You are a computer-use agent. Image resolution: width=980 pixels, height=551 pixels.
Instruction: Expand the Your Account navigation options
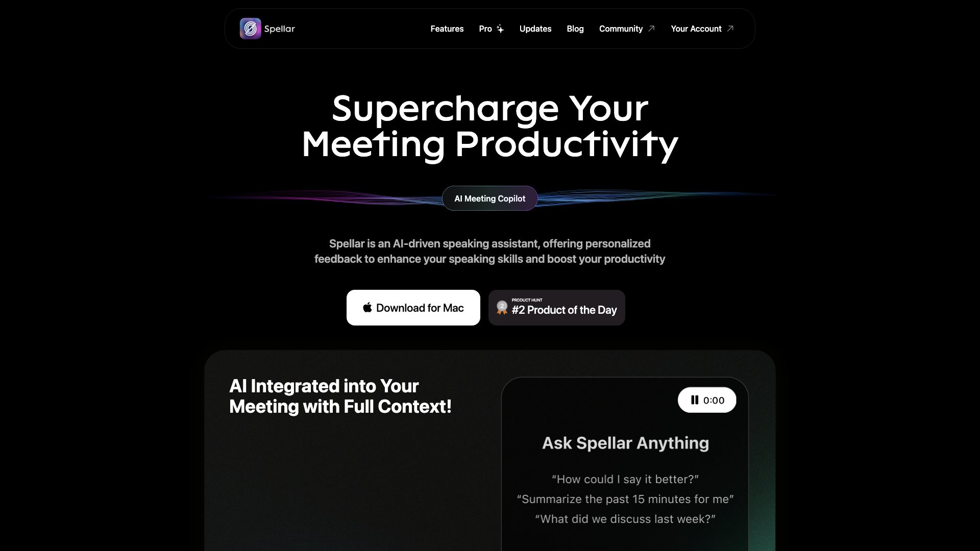702,28
